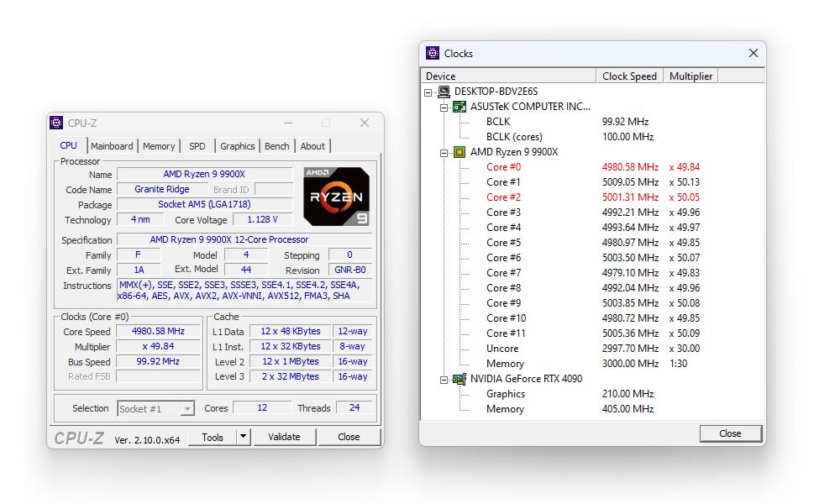This screenshot has height=504, width=840.
Task: Click the Package field Socket AM5 (LGA1718)
Action: pos(205,204)
